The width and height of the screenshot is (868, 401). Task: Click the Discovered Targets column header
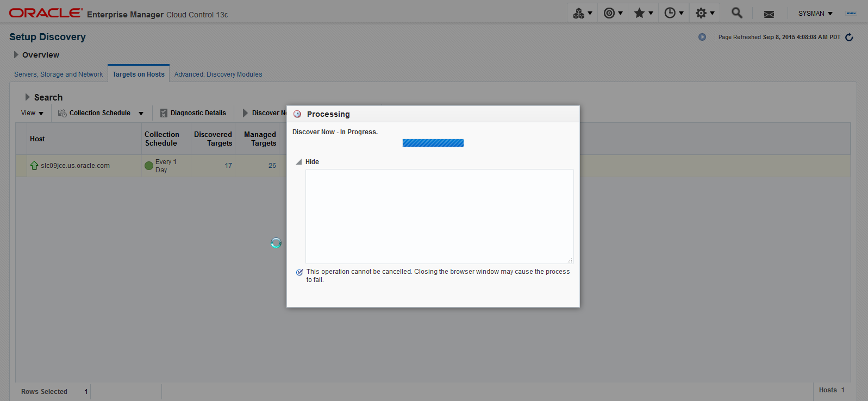[x=213, y=139]
